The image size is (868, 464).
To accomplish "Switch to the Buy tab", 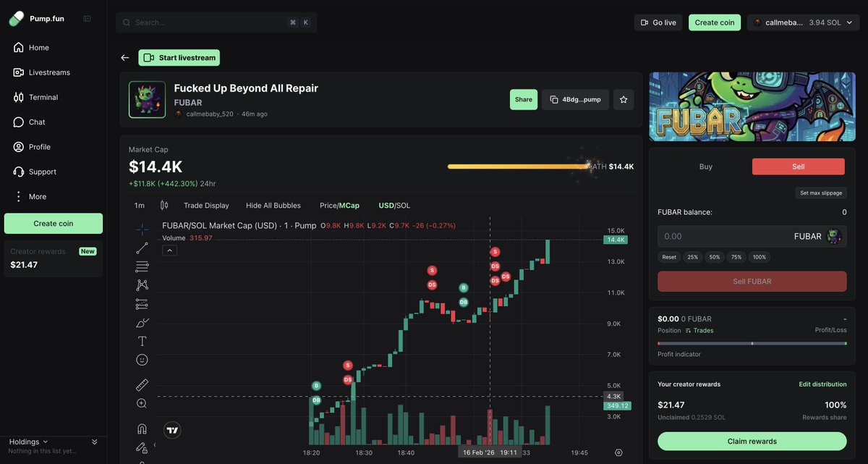I will tap(706, 166).
